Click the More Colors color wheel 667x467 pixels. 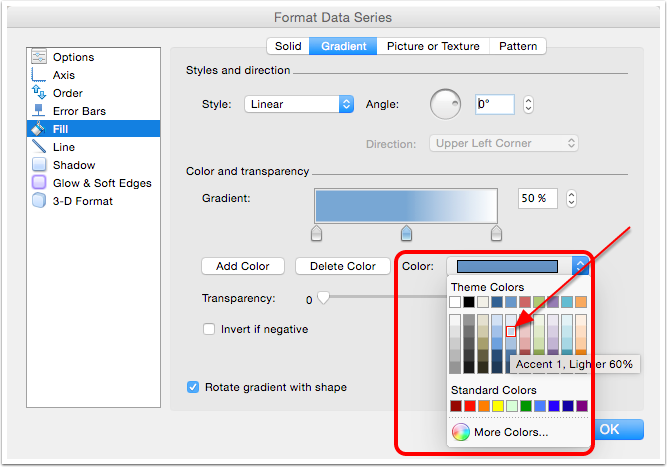click(x=460, y=432)
